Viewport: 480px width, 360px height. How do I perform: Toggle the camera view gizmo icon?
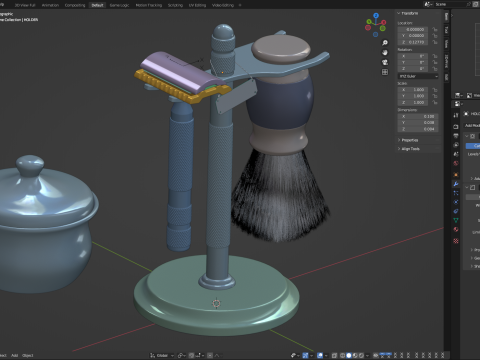pos(385,62)
